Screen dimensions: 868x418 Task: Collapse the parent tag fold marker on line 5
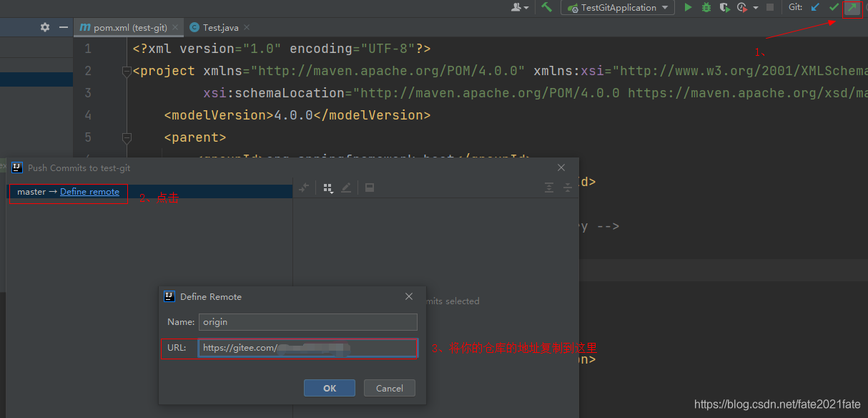pos(127,137)
